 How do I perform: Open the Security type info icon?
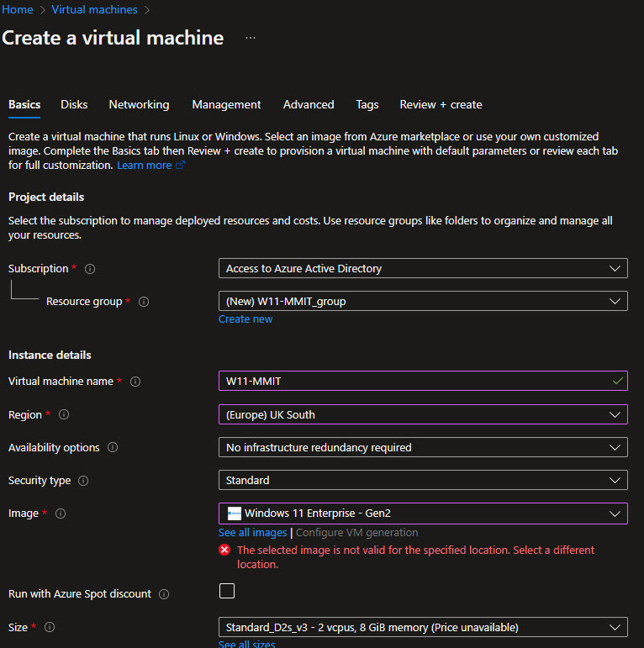tap(83, 481)
